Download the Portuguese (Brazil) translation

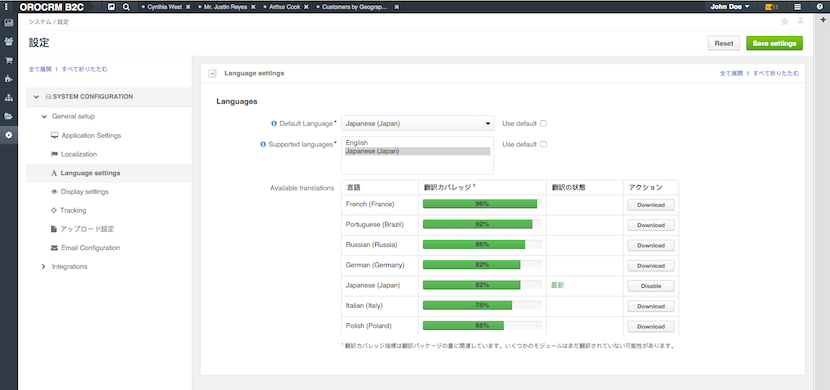(x=651, y=225)
